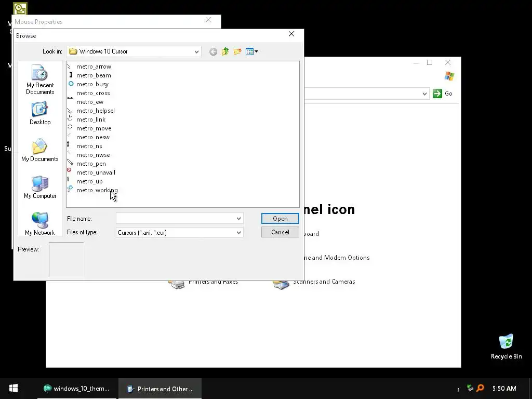The width and height of the screenshot is (532, 399).
Task: Open Printers and Faxes link
Action: point(213,282)
